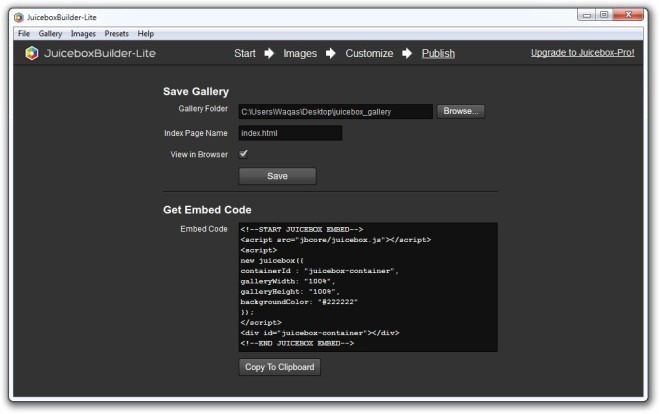Go to the Images step in header
Screen dimensions: 660x414
(x=300, y=53)
